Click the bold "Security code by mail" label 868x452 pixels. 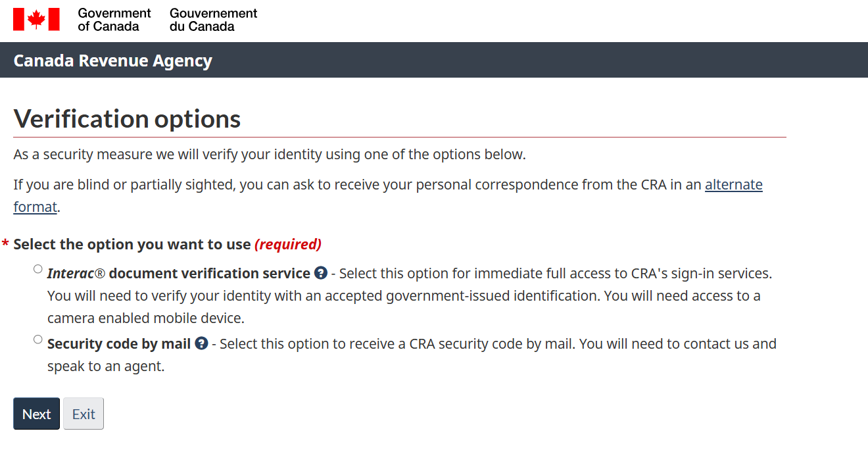click(x=119, y=343)
